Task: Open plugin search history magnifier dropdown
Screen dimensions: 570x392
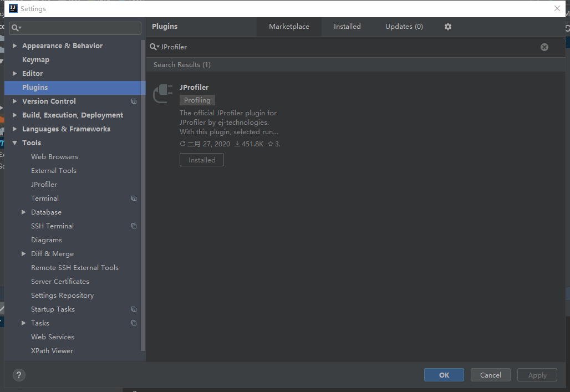Action: point(155,47)
